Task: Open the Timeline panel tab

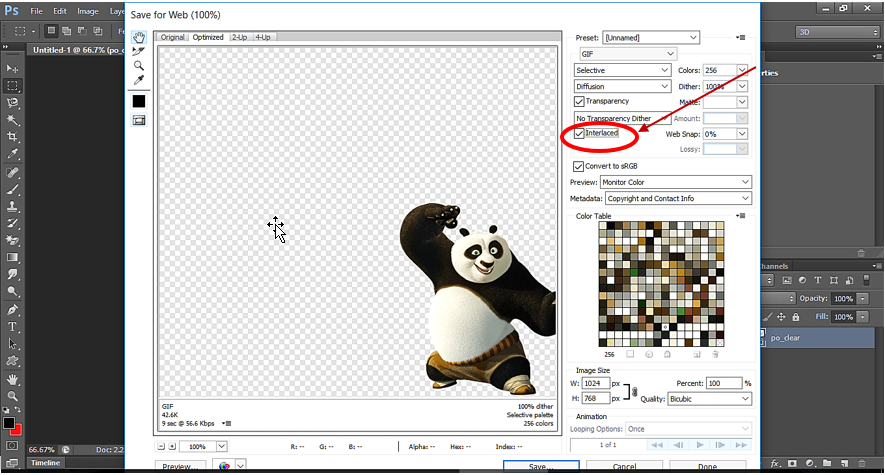Action: tap(46, 463)
